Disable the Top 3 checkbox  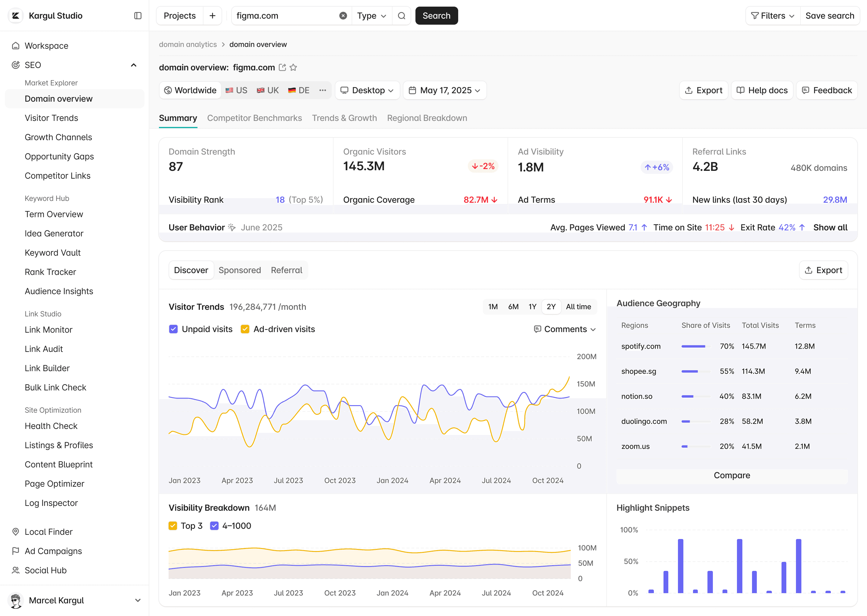coord(173,526)
